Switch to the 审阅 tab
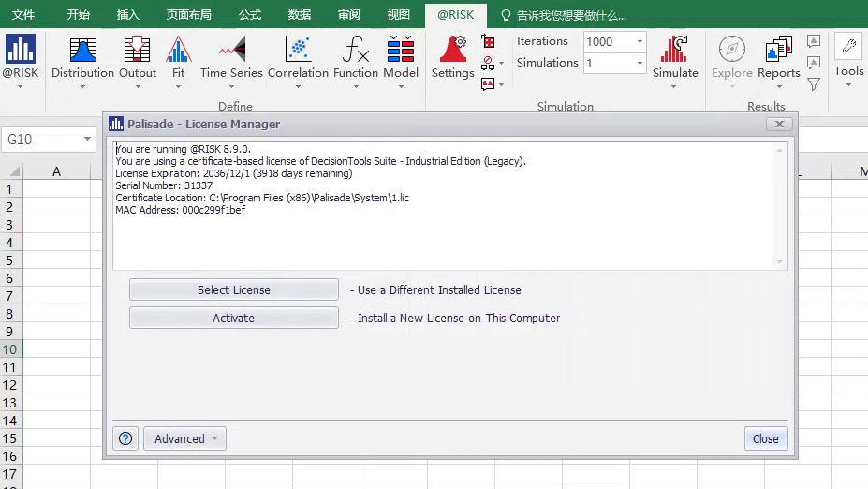 (349, 15)
